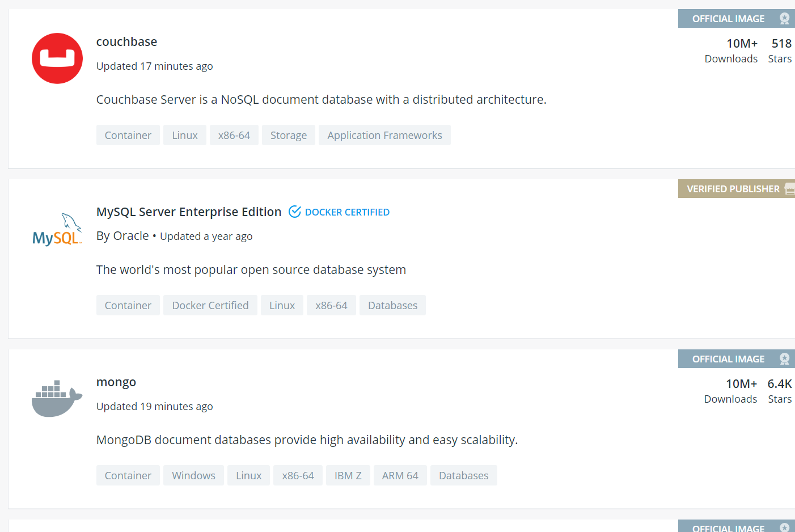Click 'Updated 19 minutes ago' text

coord(155,407)
